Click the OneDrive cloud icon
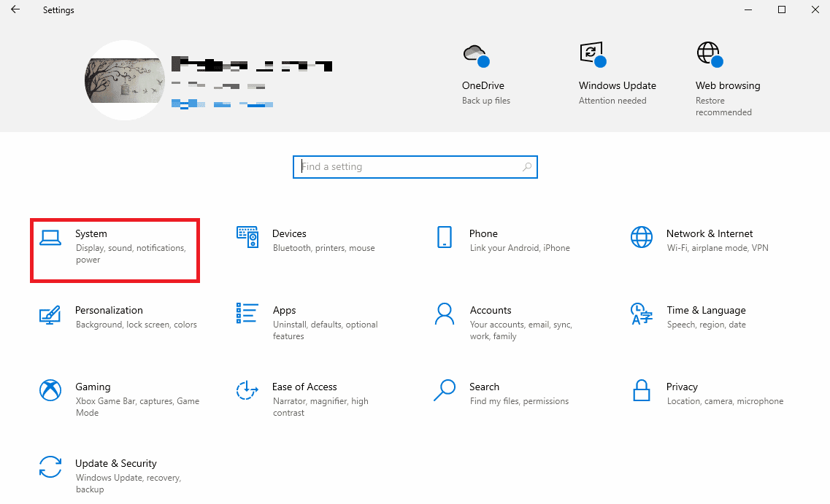This screenshot has width=830, height=504. [477, 55]
